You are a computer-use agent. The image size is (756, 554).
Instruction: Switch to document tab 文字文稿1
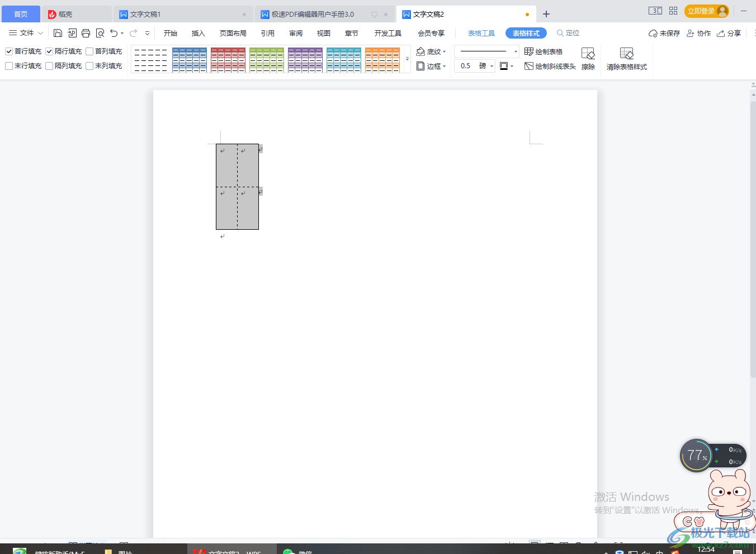pyautogui.click(x=183, y=15)
